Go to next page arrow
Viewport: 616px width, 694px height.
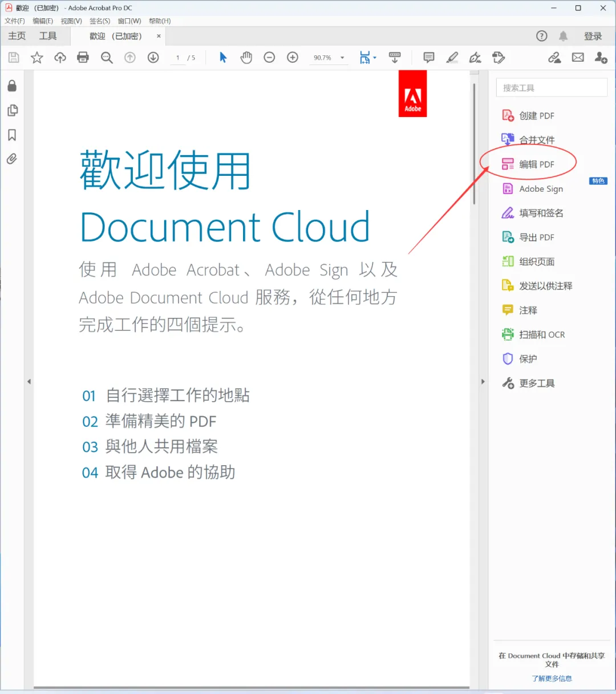[153, 58]
